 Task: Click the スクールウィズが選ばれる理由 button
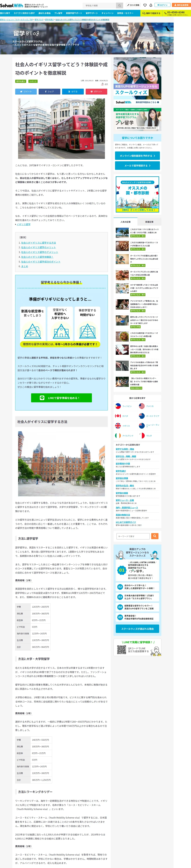137,628
